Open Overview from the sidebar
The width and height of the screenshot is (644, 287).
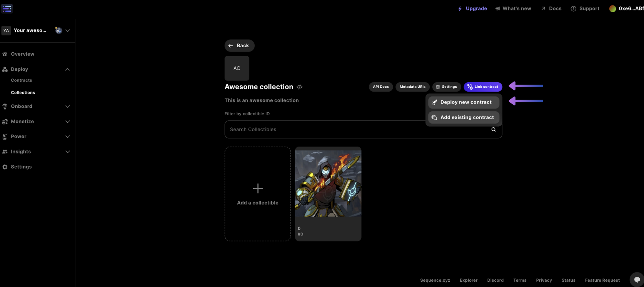tap(22, 54)
